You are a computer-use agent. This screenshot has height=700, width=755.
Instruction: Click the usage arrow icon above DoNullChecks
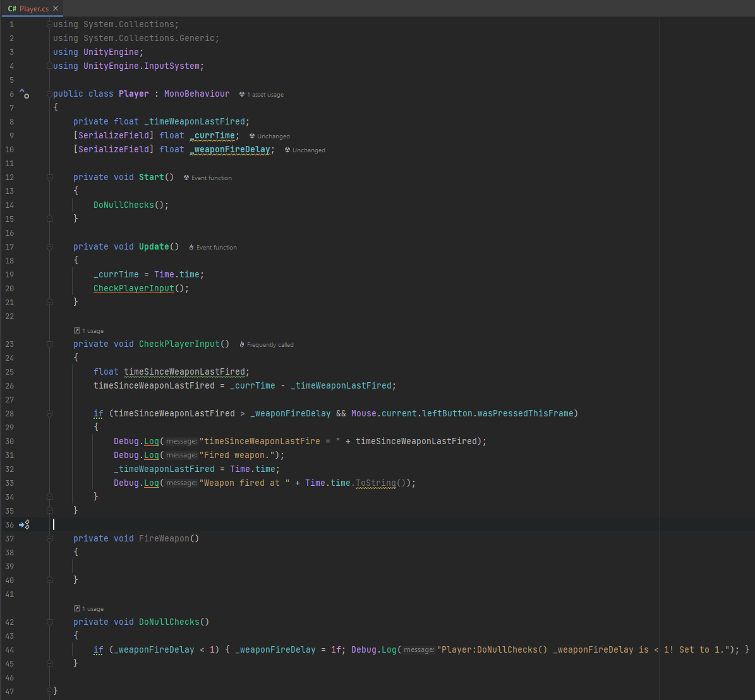click(x=78, y=608)
